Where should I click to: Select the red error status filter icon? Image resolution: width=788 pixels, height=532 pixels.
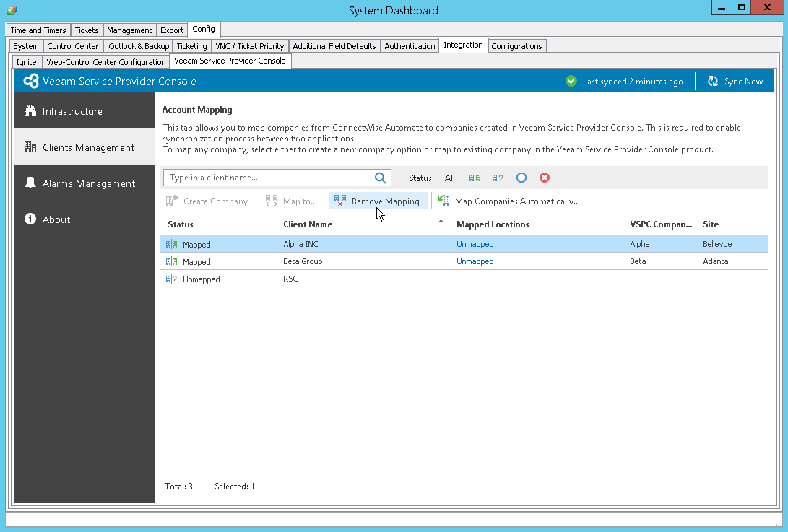[544, 178]
